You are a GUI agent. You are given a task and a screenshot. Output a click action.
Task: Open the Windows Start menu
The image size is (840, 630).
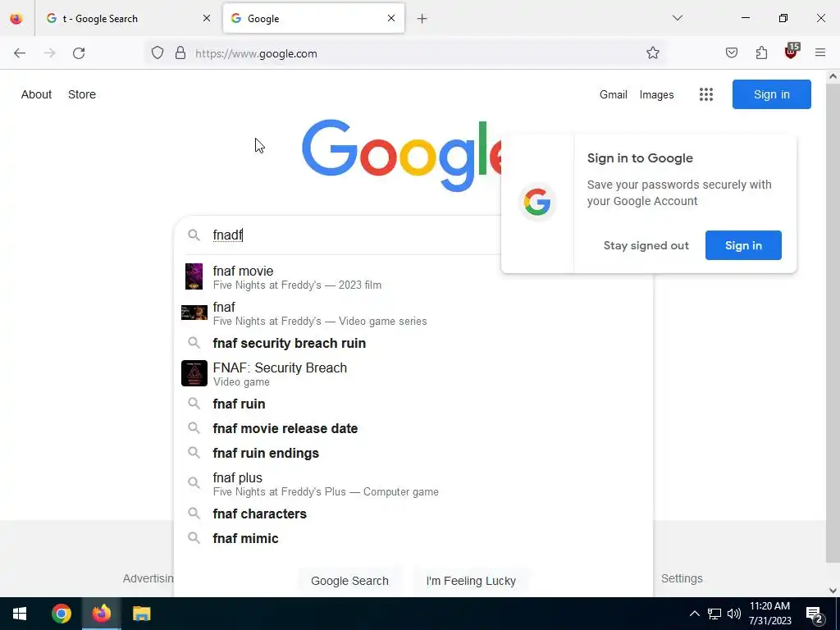[x=20, y=614]
